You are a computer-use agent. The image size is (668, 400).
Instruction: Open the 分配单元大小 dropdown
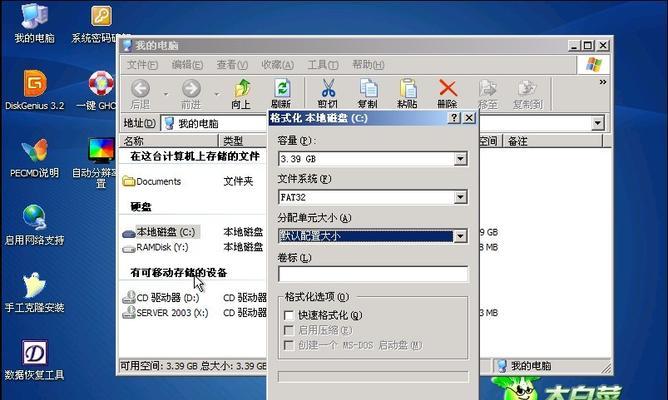point(460,236)
